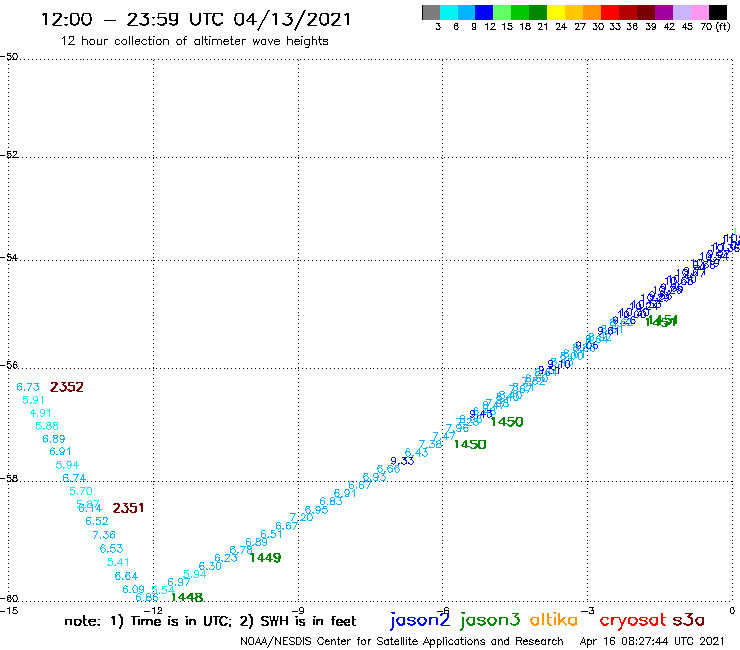Select the 6.74 wave height value
This screenshot has height=650, width=740.
point(74,478)
